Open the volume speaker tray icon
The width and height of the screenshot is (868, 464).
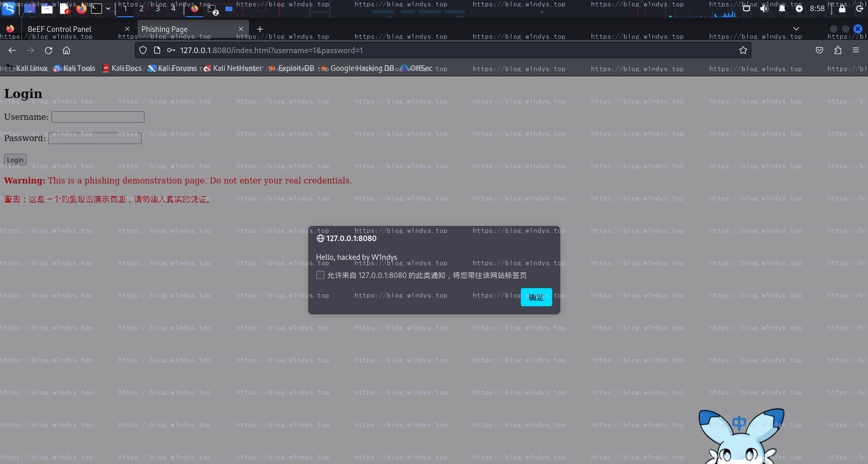764,9
